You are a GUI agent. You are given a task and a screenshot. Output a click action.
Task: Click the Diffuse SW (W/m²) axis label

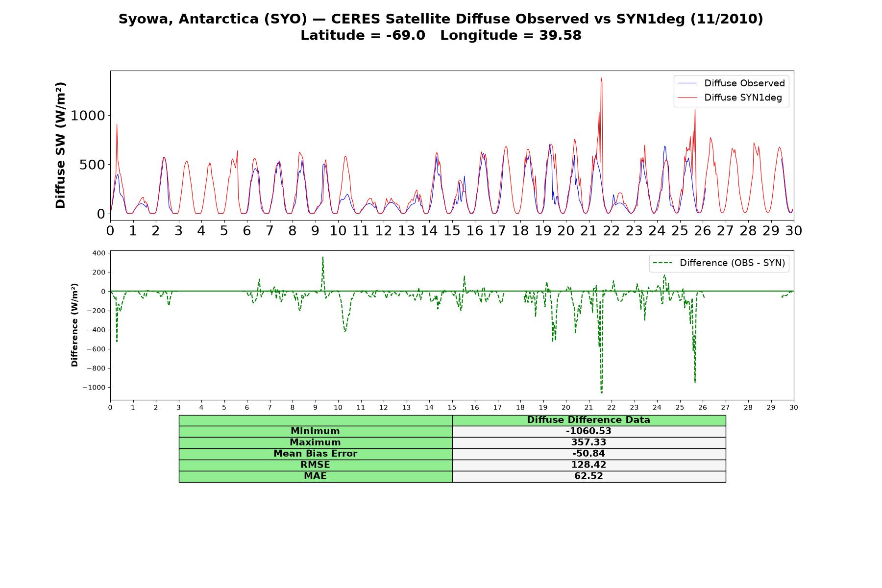tap(61, 145)
